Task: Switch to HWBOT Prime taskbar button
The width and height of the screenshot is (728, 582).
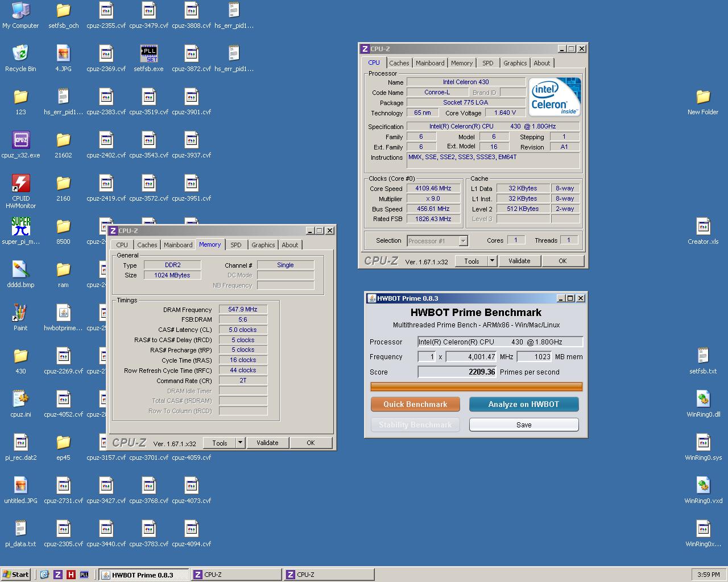Action: (144, 575)
